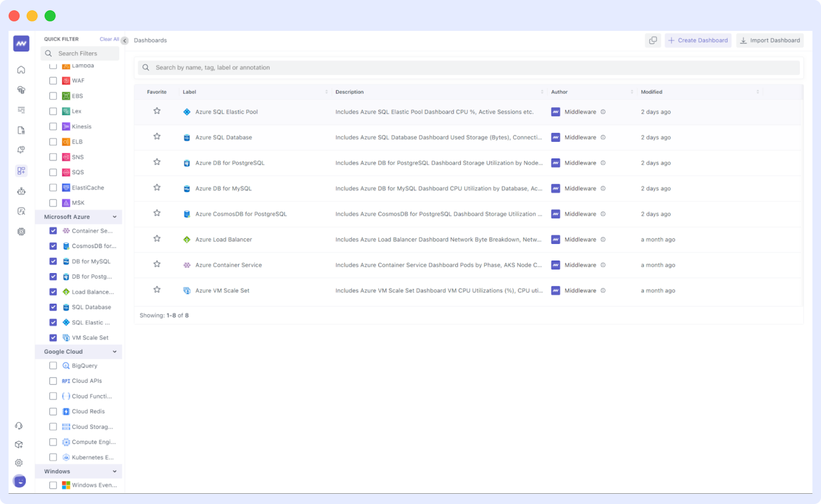
Task: Enable the BigQuery filter checkbox
Action: [53, 365]
